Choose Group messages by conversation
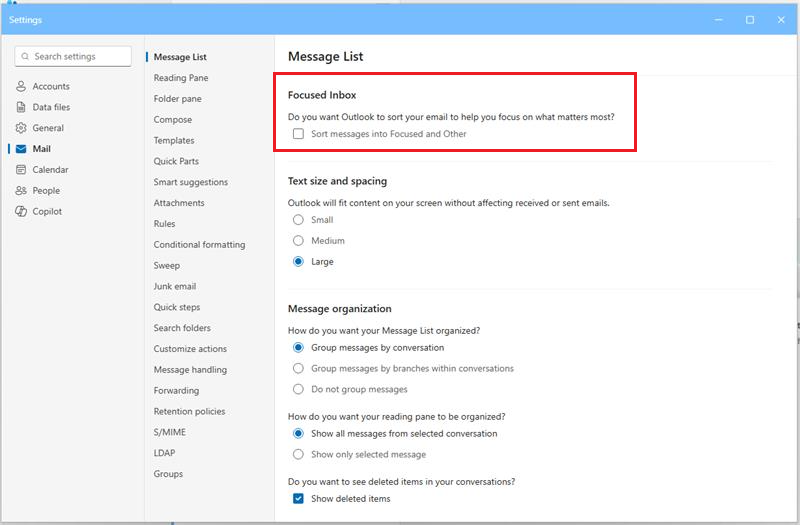The height and width of the screenshot is (525, 800). pos(298,347)
